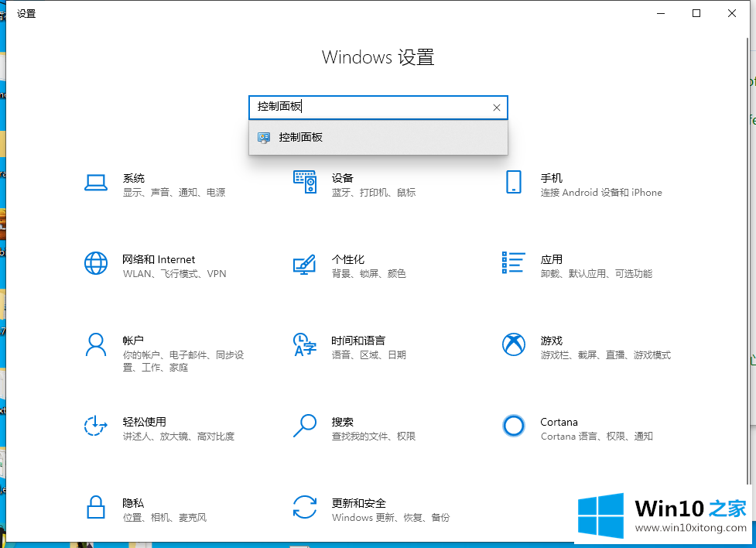
Task: Open the 应用 category title
Action: (x=551, y=259)
